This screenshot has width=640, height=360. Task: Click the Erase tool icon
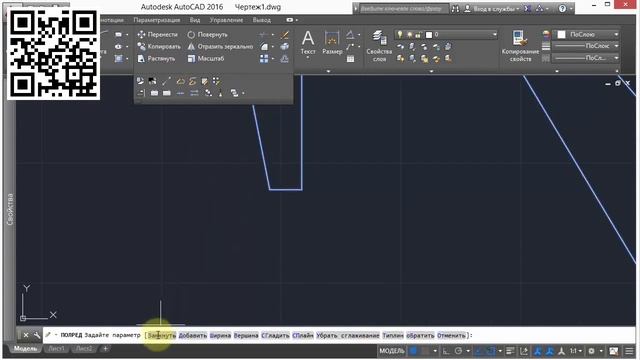tap(284, 35)
